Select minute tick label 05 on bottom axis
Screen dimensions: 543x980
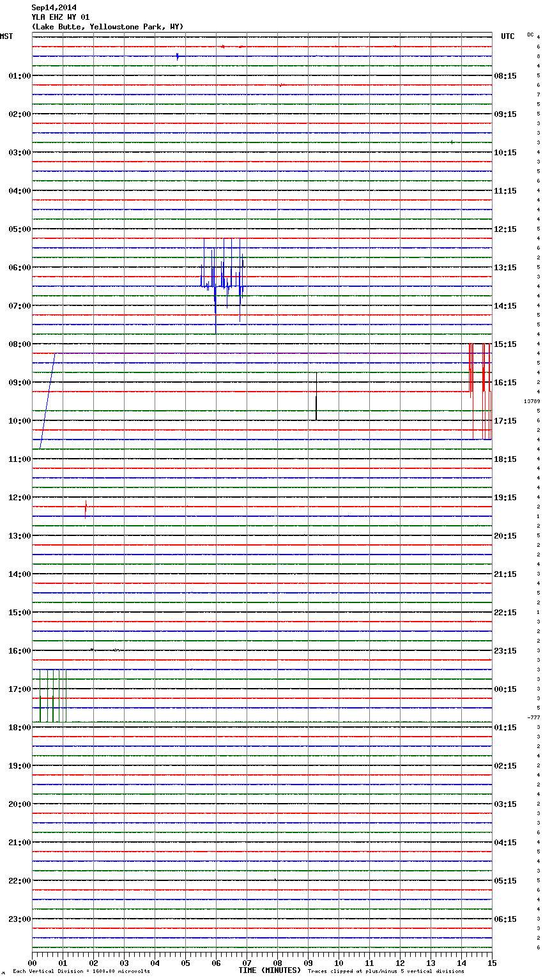(185, 963)
